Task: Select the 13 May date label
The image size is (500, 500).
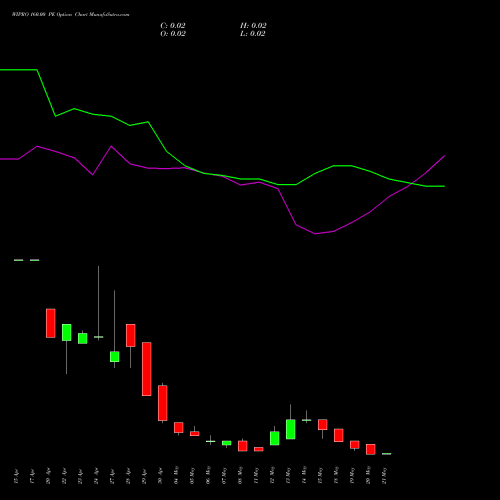Action: point(288,476)
